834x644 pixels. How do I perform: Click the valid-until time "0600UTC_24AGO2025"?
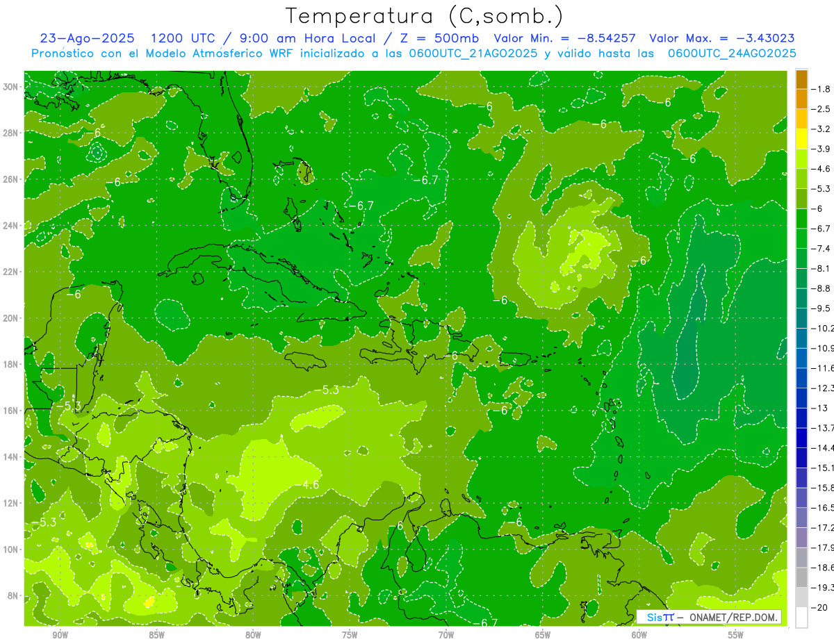pos(732,53)
